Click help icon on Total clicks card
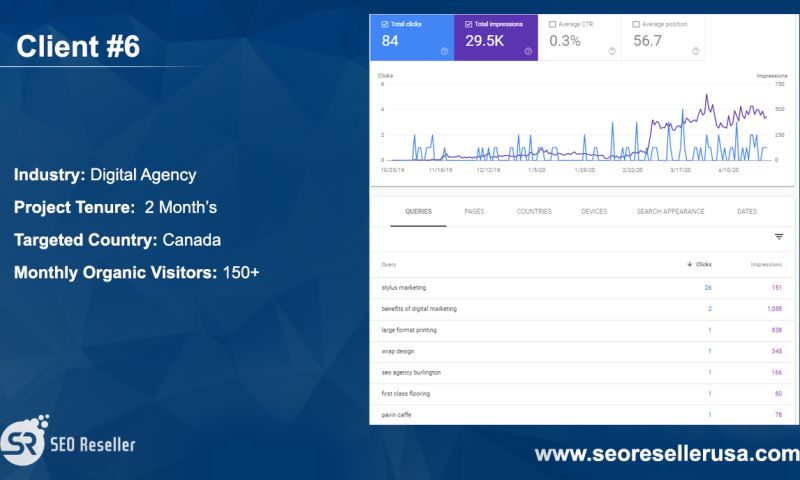 click(444, 51)
